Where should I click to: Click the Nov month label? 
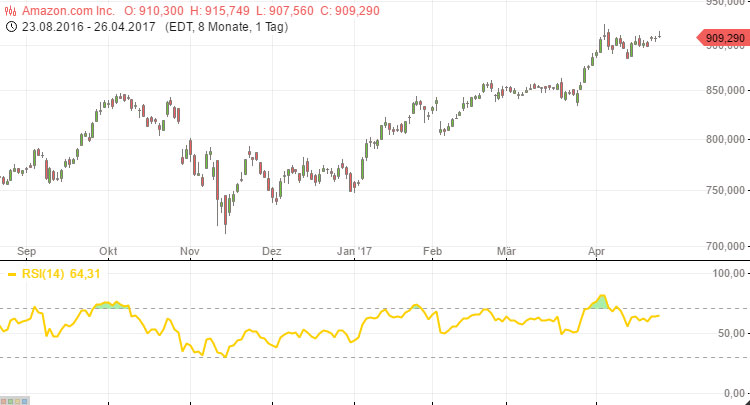(190, 251)
